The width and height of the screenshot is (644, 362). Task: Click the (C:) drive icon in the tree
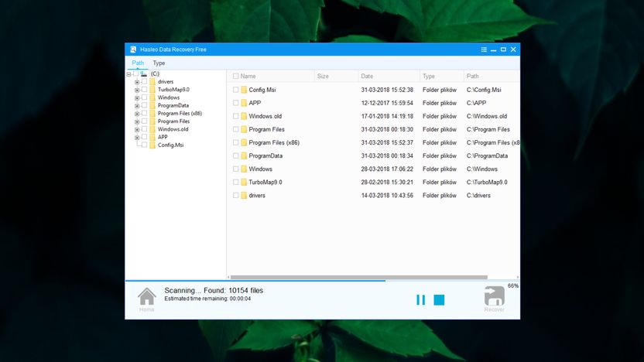[x=143, y=74]
